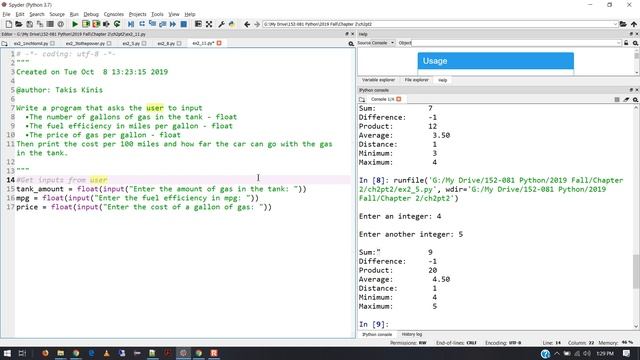Viewport: 640px width, 360px height.
Task: Open Preferences with the wrench icon
Action: [x=221, y=24]
